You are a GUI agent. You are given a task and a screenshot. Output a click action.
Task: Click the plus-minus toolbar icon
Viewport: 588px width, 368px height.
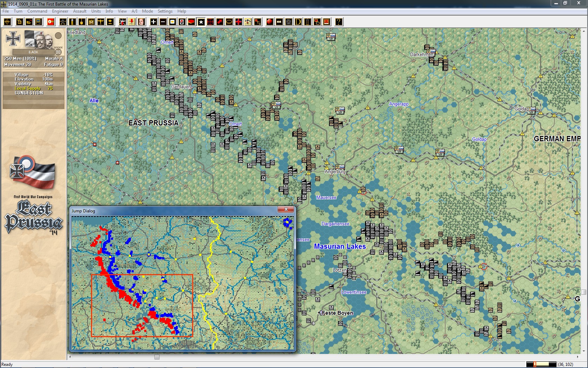pos(110,22)
